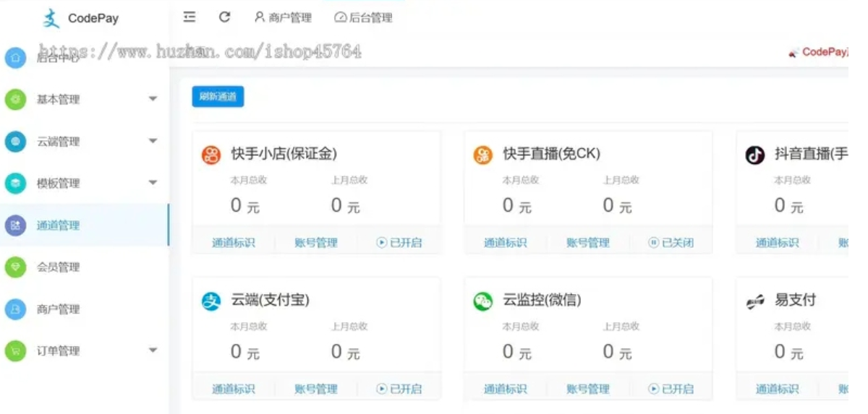The height and width of the screenshot is (414, 868).
Task: Toggle 已开启 status on 云监控(微信) card
Action: coord(671,389)
